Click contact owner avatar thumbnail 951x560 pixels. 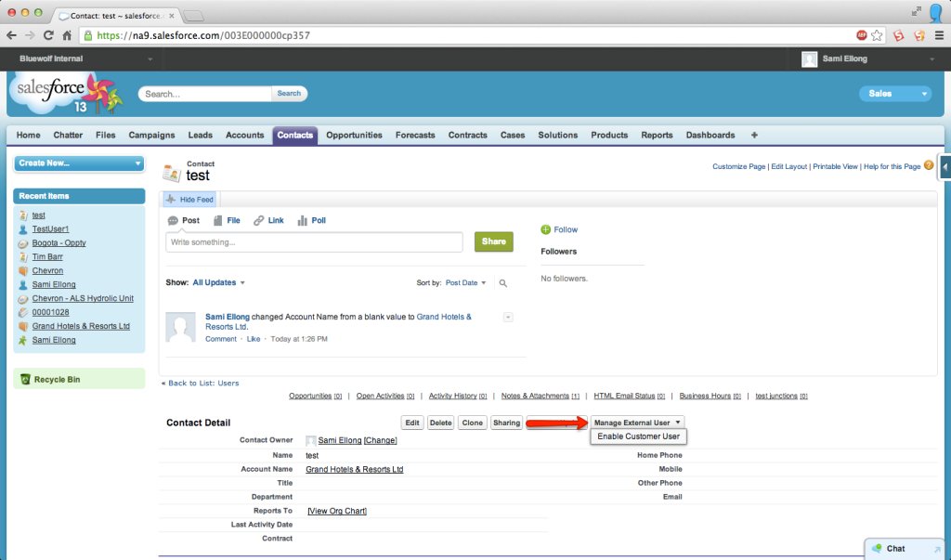[310, 440]
